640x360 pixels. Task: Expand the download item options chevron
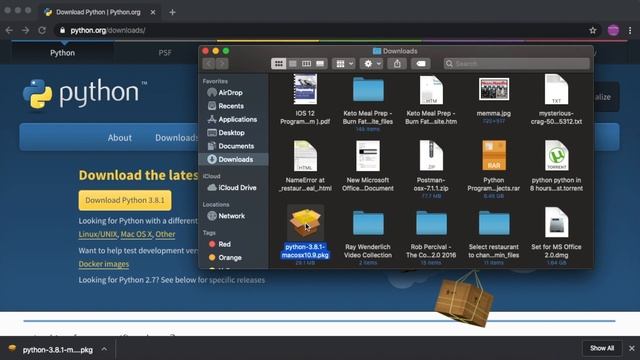coord(104,349)
